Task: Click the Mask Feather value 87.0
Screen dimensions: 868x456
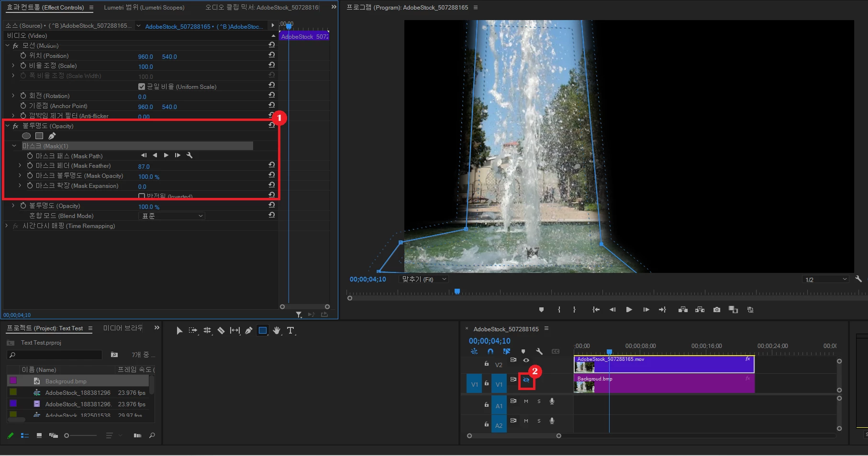Action: [x=144, y=166]
